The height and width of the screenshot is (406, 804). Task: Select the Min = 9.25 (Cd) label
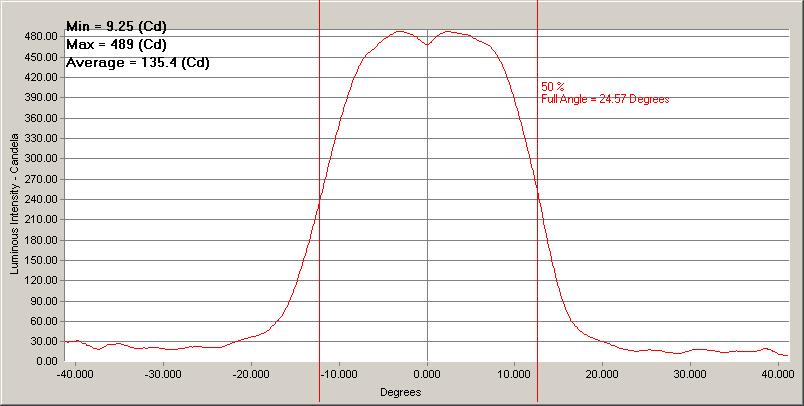click(x=115, y=26)
